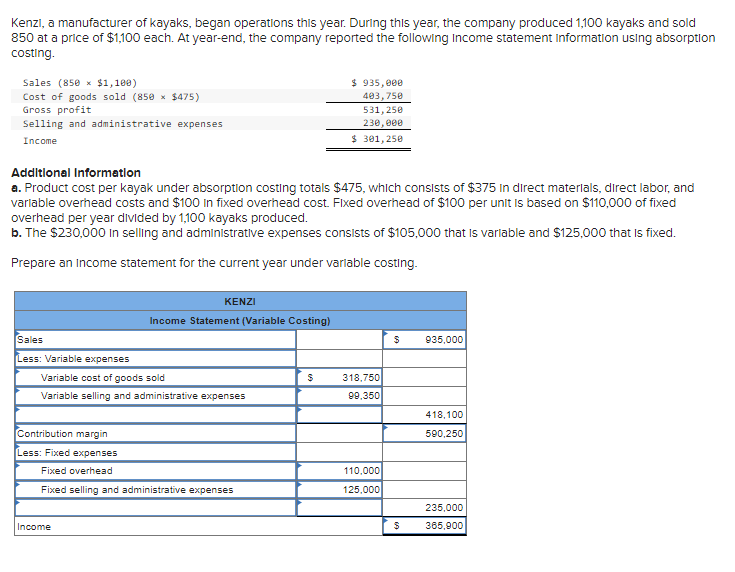
Task: Click the 'Additional Information' heading
Action: pyautogui.click(x=76, y=173)
